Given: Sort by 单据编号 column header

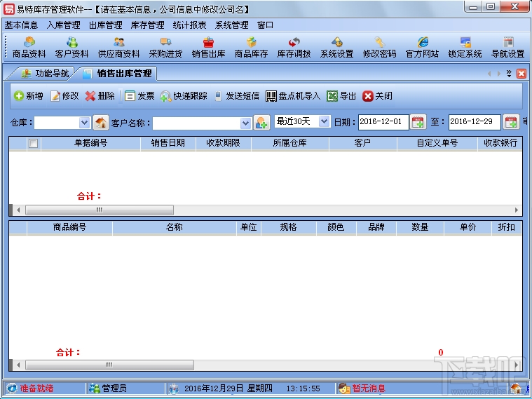Looking at the screenshot, I should pyautogui.click(x=91, y=143).
